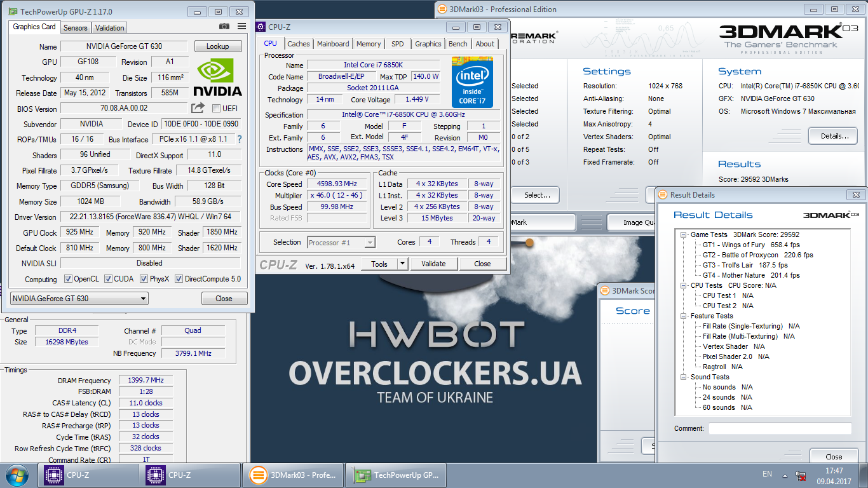
Task: Click the GPU-Z screenshot camera icon
Action: tap(224, 27)
